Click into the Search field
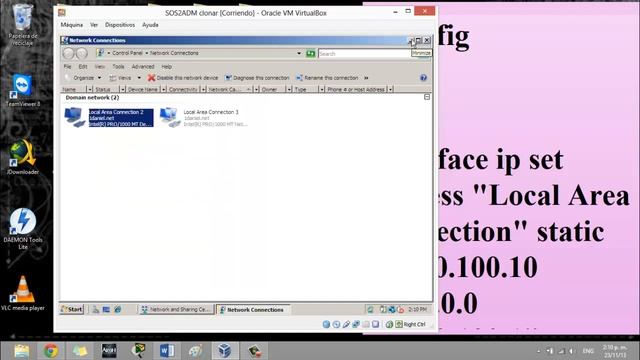640x360 pixels. pyautogui.click(x=364, y=53)
